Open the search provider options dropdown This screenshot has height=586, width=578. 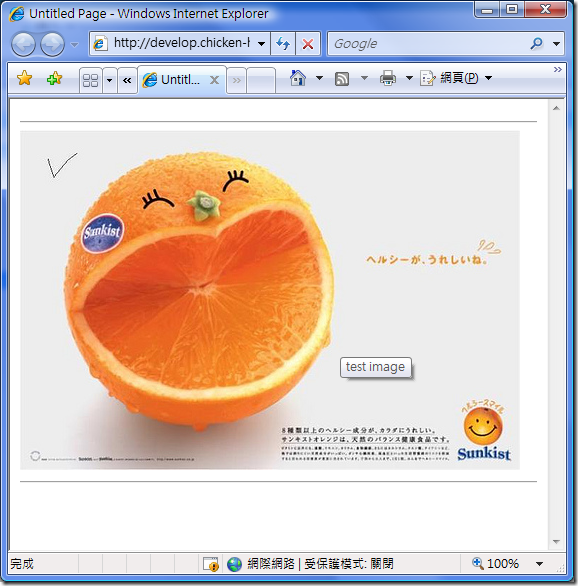[556, 44]
